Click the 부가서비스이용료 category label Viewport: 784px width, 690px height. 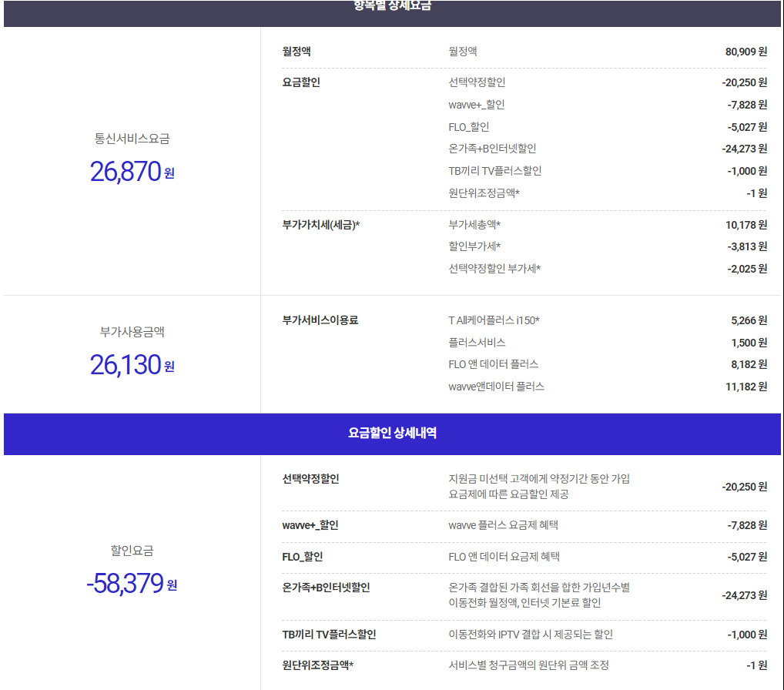pyautogui.click(x=320, y=320)
